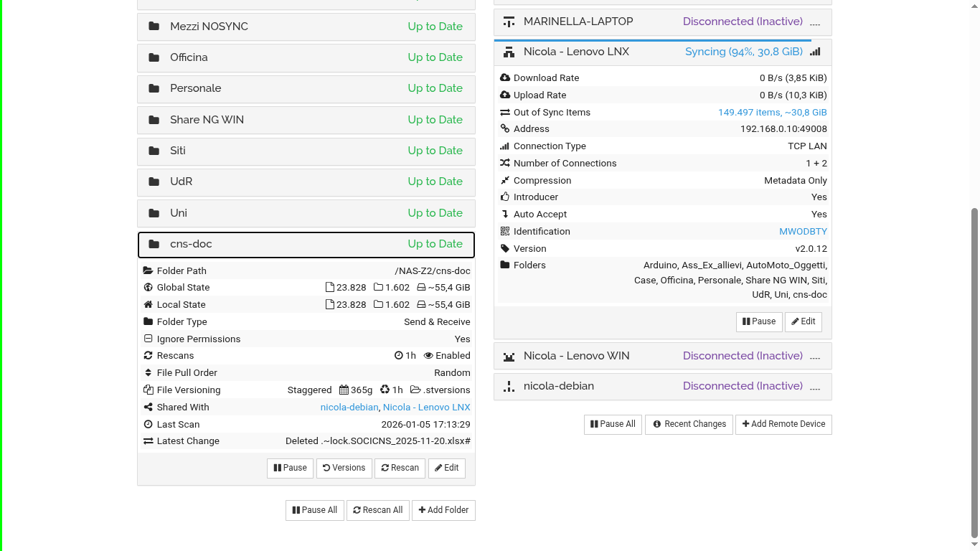This screenshot has height=551, width=980.
Task: Pause all remote devices
Action: [613, 424]
